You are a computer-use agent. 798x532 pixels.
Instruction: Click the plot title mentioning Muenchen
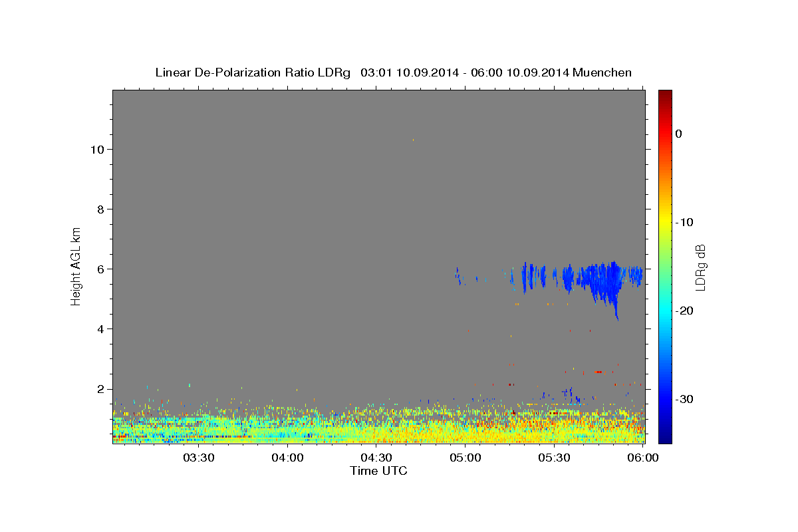(393, 72)
